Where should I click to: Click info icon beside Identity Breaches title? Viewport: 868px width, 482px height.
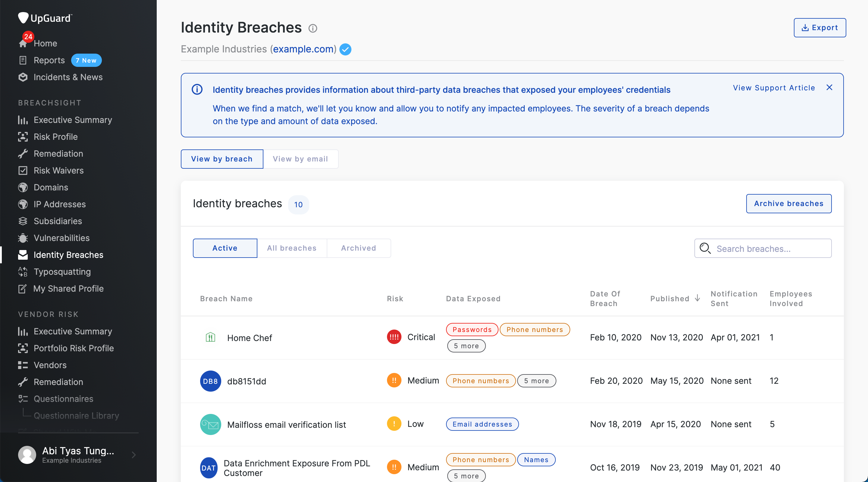(x=313, y=28)
